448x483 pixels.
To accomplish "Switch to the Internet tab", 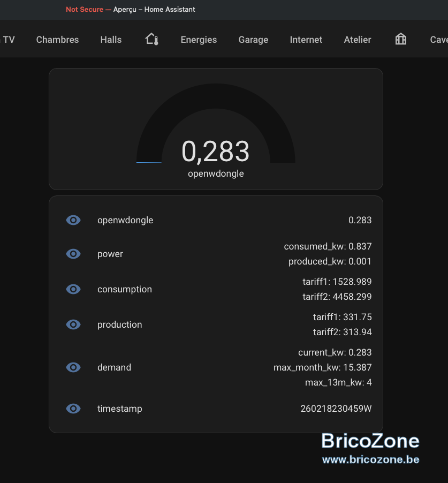I will 306,40.
